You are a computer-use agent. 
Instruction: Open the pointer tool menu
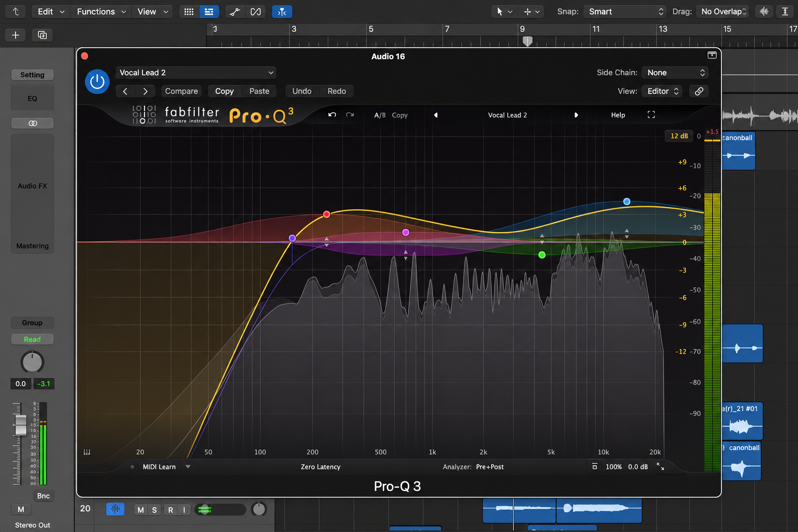tap(504, 11)
